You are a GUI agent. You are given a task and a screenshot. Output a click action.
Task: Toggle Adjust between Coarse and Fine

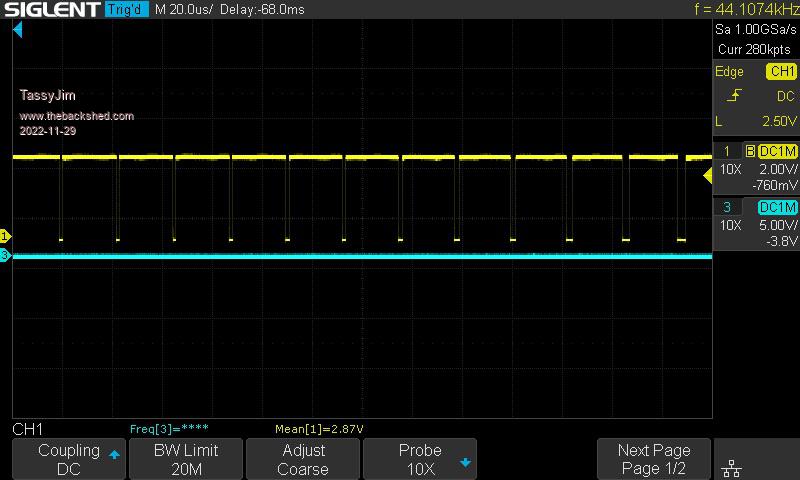point(302,459)
